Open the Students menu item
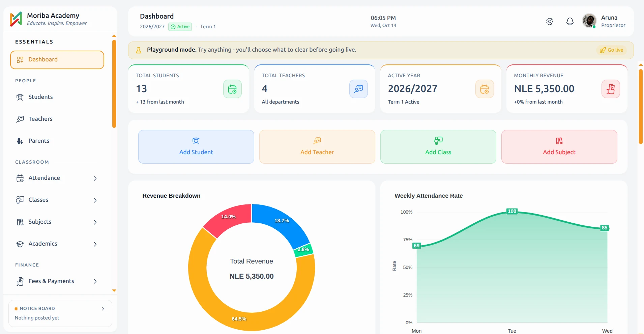644x334 pixels. [57, 97]
